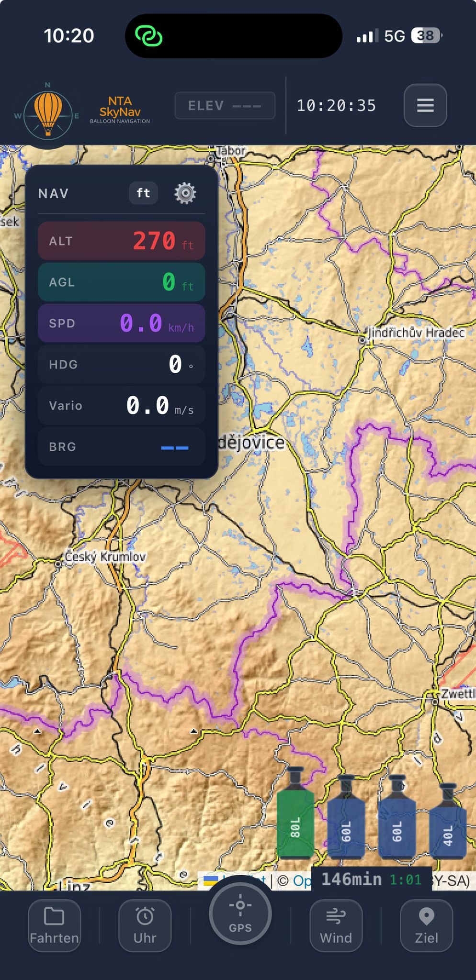Tap the ELEV elevation display
Viewport: 476px width, 980px height.
(225, 105)
